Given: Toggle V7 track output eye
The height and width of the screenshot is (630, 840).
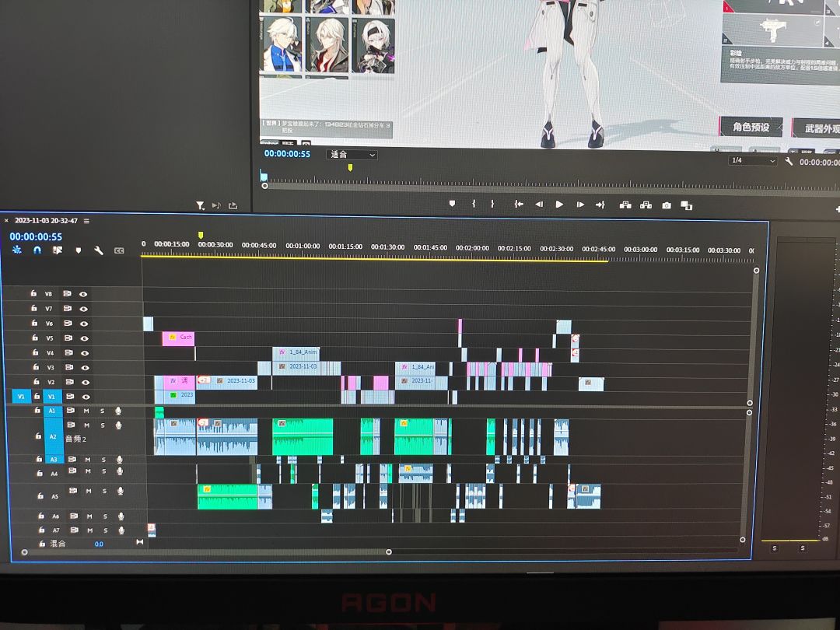Looking at the screenshot, I should tap(83, 309).
